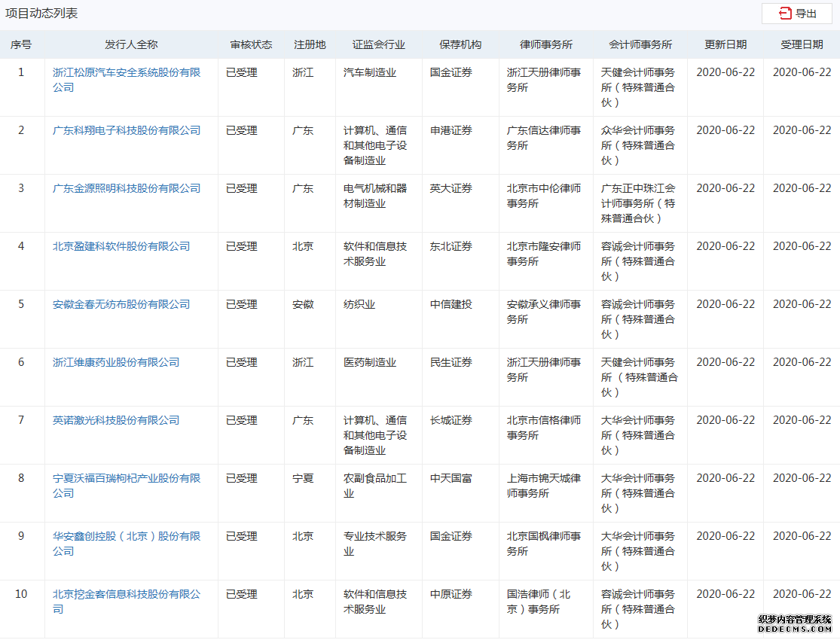
Task: Open 宁夏沃福百瑞枸杞产业股份有限公司 link
Action: [x=127, y=486]
